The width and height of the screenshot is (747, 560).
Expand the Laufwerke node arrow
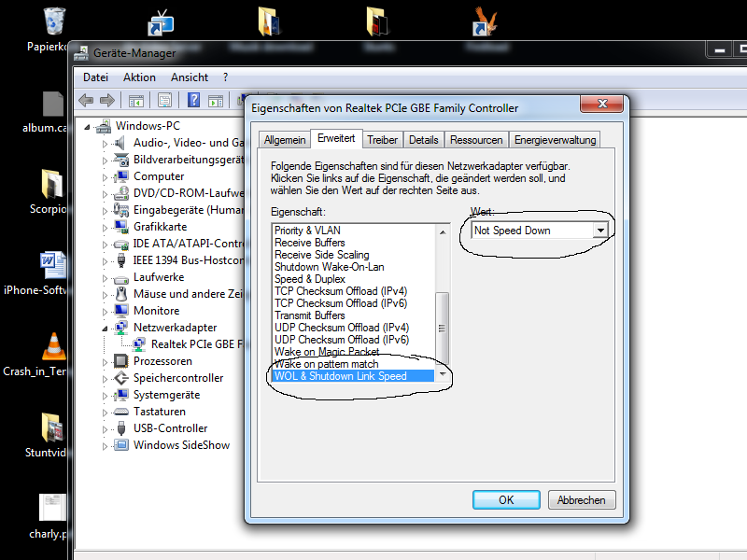[x=105, y=277]
